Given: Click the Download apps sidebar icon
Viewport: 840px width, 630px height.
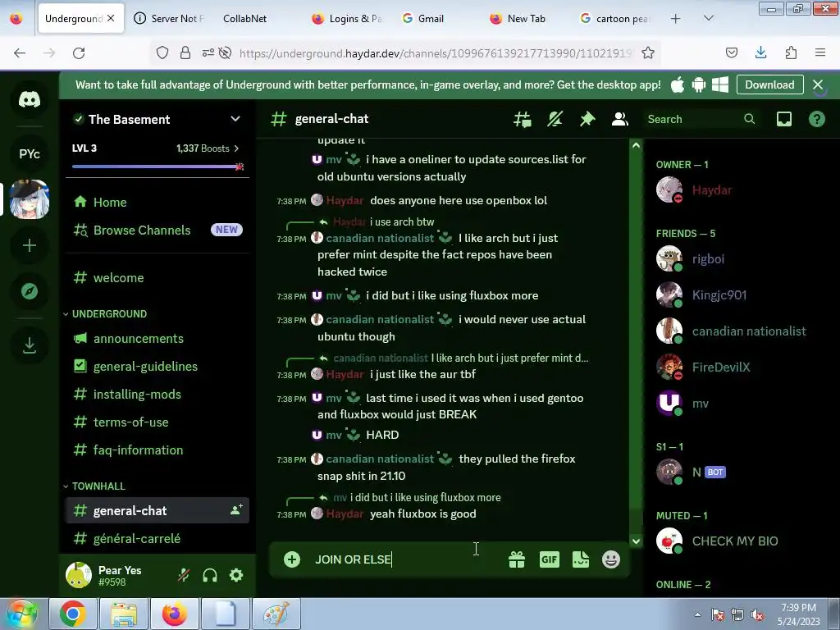Looking at the screenshot, I should pos(30,345).
